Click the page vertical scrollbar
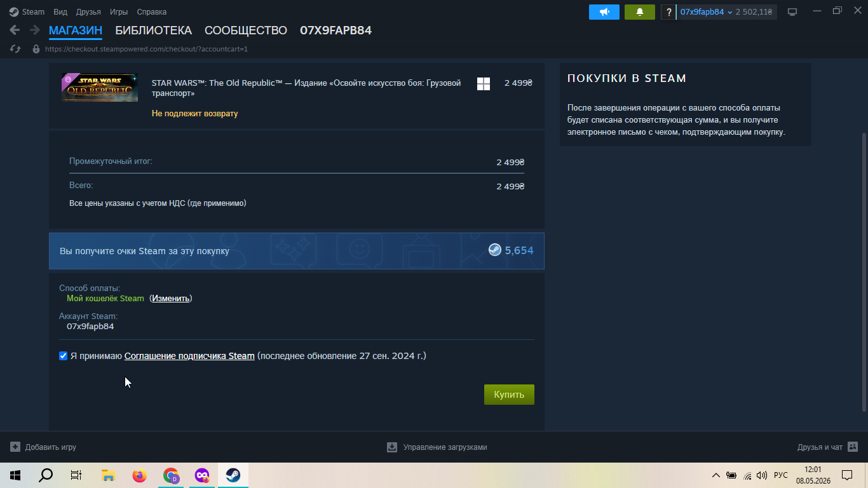The height and width of the screenshot is (488, 868). click(x=863, y=272)
